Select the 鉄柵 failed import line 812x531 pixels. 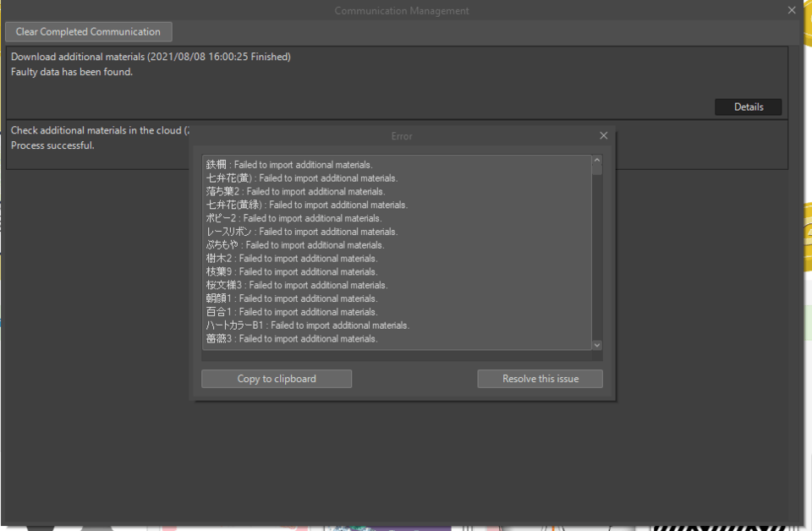click(289, 165)
